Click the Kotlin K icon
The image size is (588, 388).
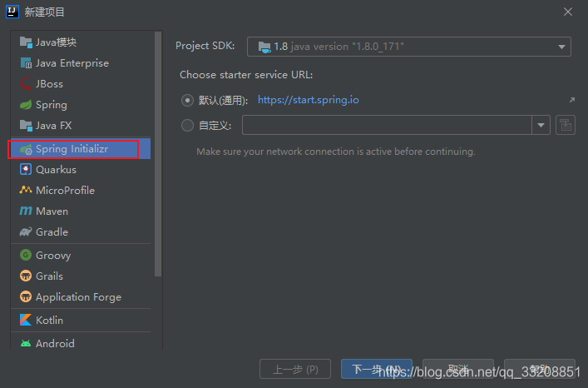[26, 320]
